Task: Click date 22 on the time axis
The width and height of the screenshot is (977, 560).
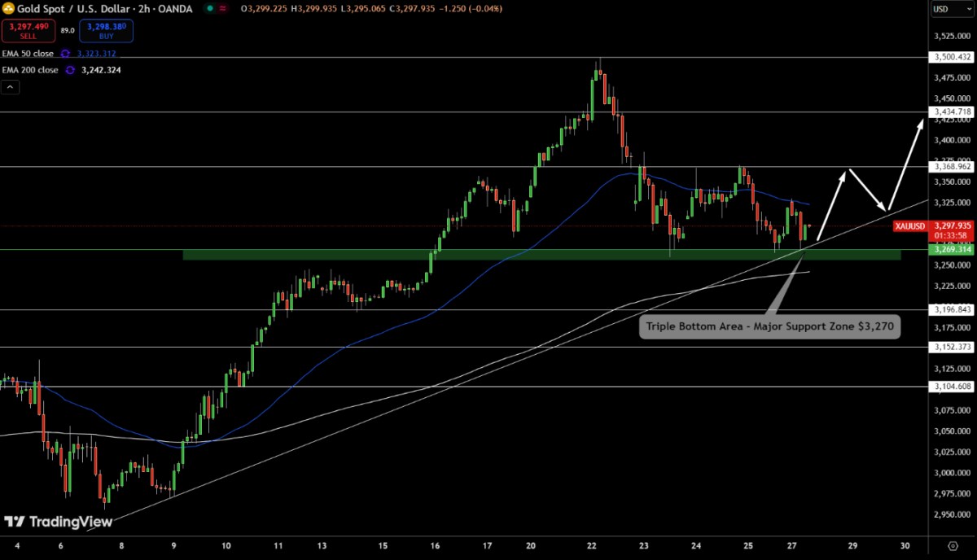Action: pyautogui.click(x=592, y=545)
